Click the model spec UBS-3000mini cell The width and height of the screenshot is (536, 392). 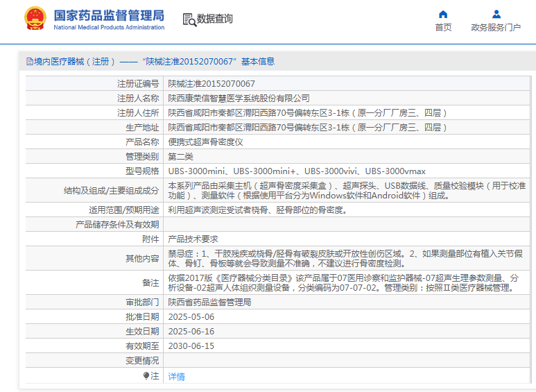[x=297, y=171]
